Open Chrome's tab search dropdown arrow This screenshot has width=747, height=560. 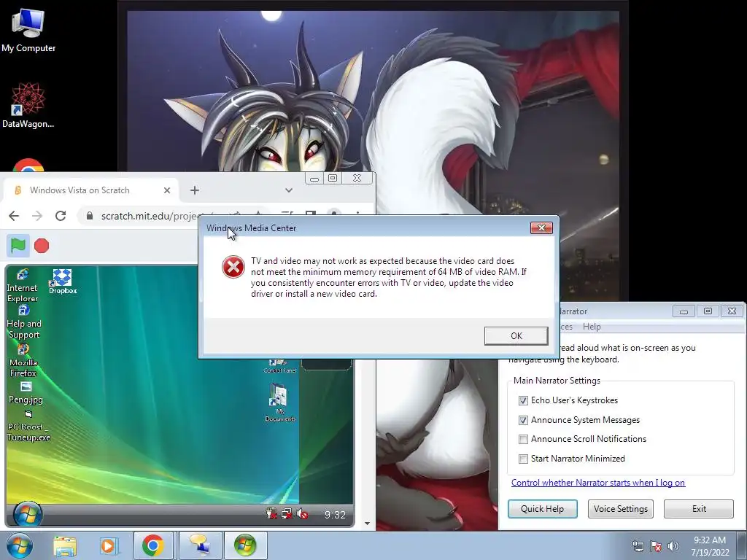coord(288,190)
